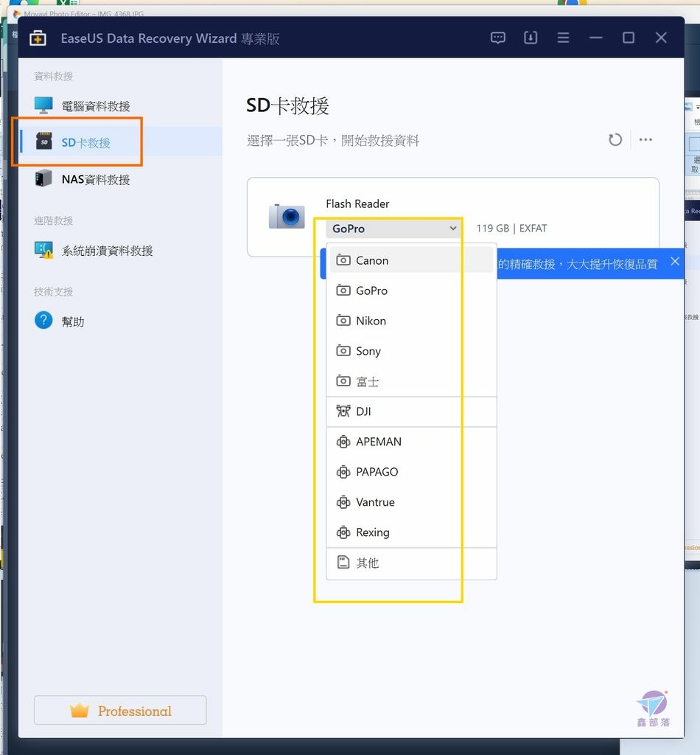The height and width of the screenshot is (755, 700).
Task: Select SD卡救援 in the sidebar
Action: point(120,142)
